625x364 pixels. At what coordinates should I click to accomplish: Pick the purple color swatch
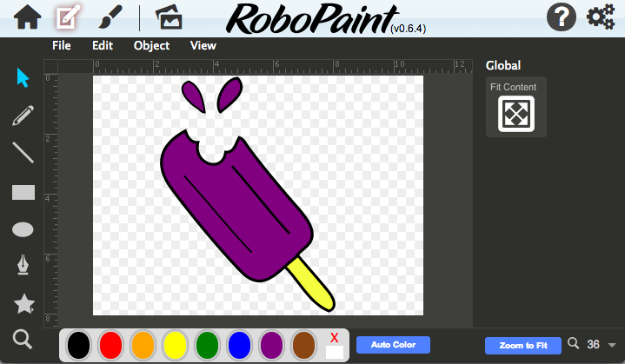click(x=271, y=344)
